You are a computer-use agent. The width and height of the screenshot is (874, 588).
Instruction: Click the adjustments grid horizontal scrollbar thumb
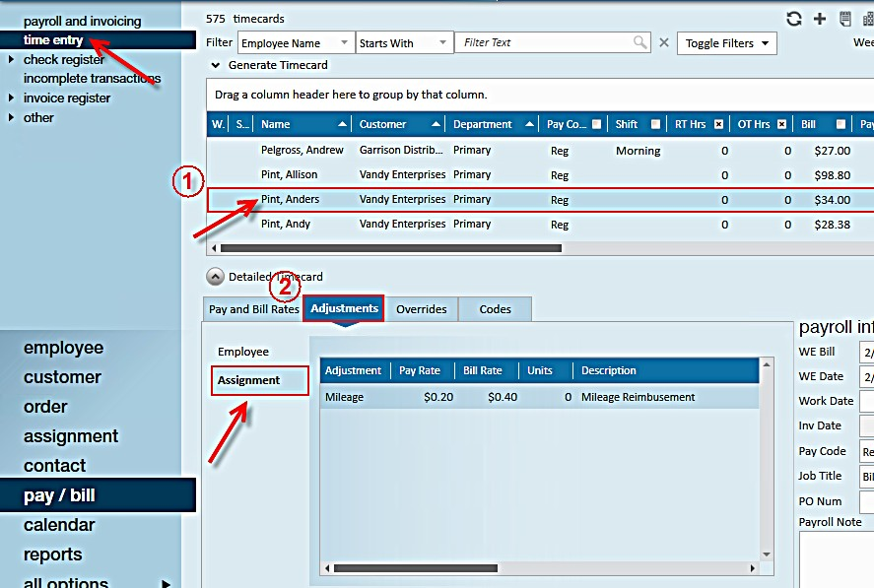415,568
